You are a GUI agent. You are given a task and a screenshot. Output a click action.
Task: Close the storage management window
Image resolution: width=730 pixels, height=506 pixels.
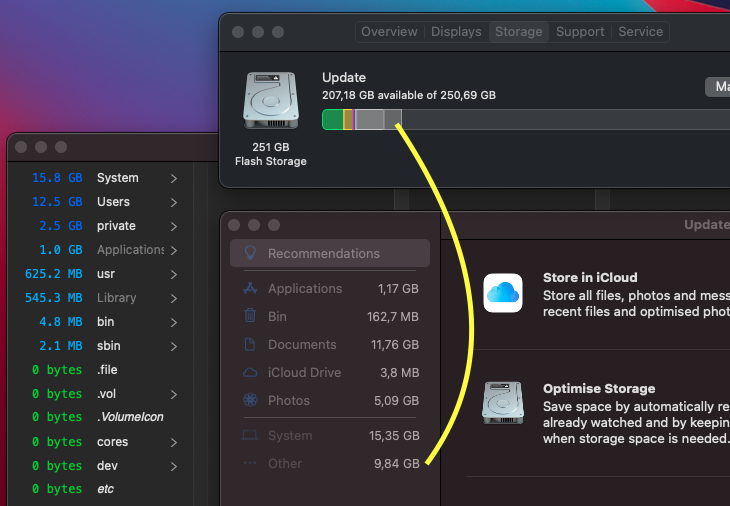(x=234, y=225)
